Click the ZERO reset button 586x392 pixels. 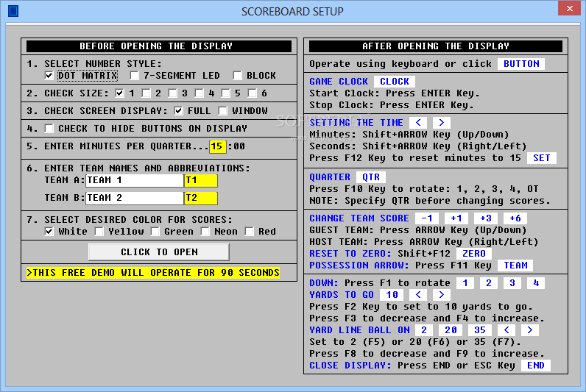pos(474,254)
